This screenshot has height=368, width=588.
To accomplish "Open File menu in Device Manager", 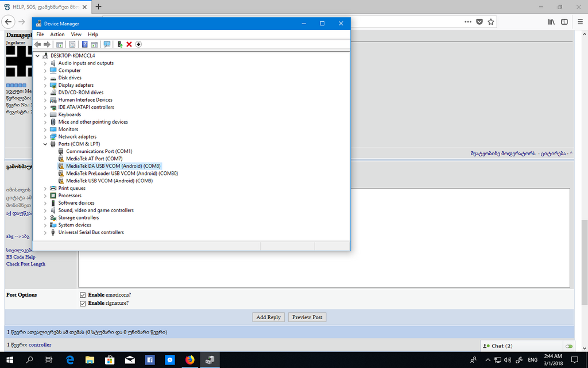I will (x=40, y=34).
